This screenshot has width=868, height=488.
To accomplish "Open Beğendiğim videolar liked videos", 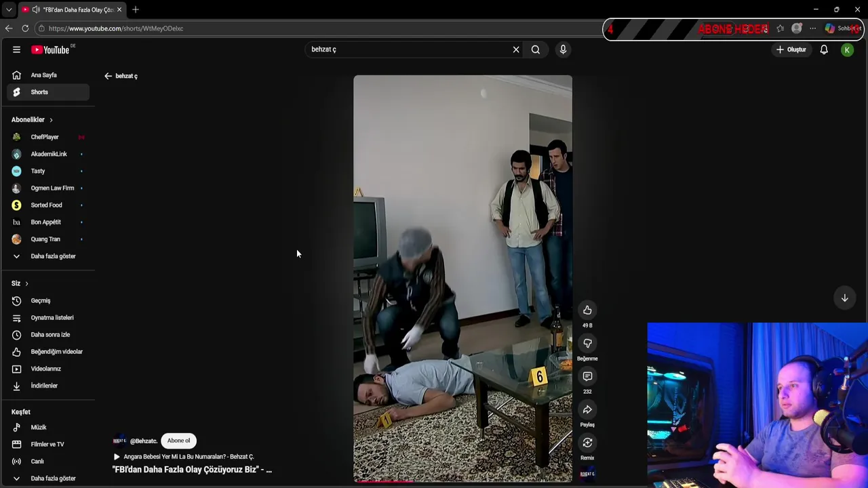I will [47, 352].
